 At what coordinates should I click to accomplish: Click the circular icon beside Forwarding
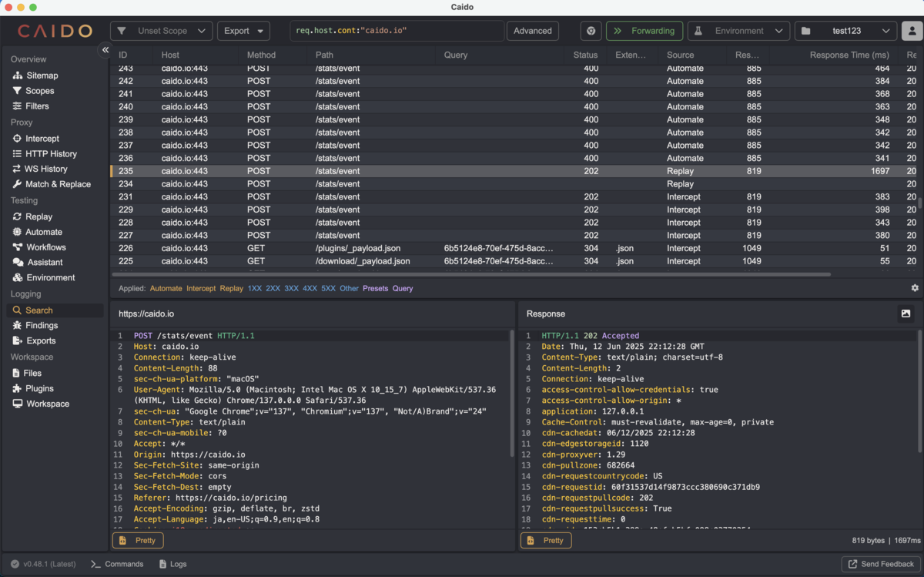tap(591, 31)
